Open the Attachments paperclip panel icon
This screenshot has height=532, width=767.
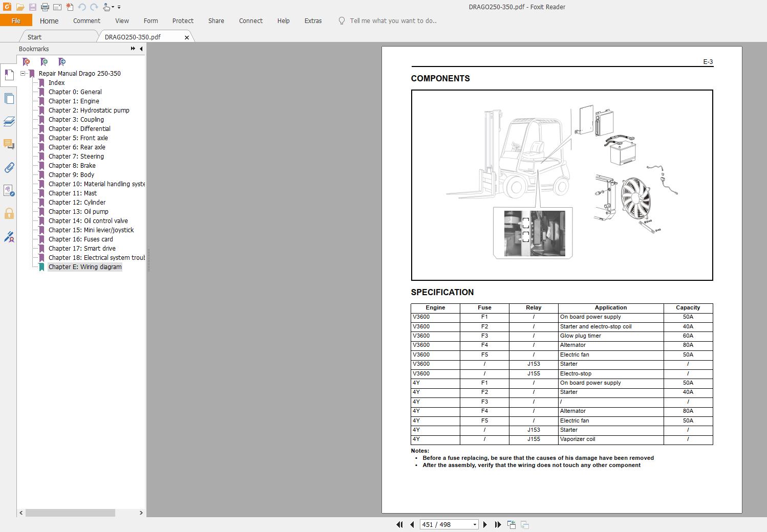tap(9, 167)
